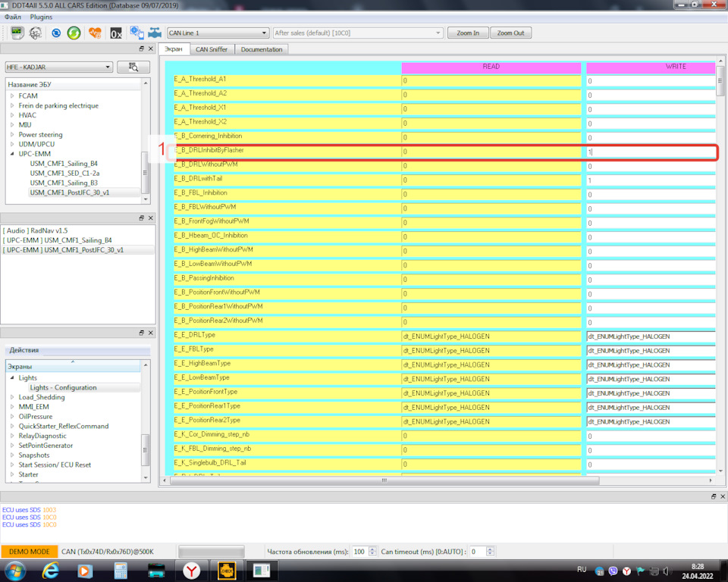Open Yandex Browser from the taskbar
Viewport: 728px width, 582px height.
coord(193,570)
